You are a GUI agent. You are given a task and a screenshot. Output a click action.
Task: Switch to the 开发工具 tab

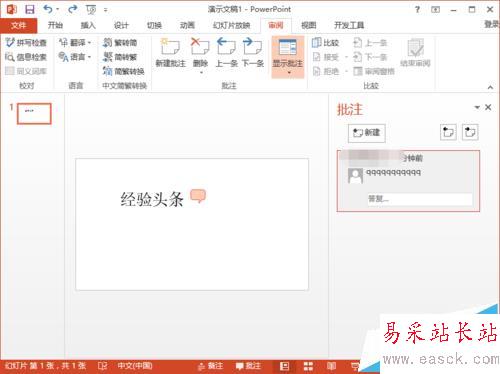click(x=349, y=25)
